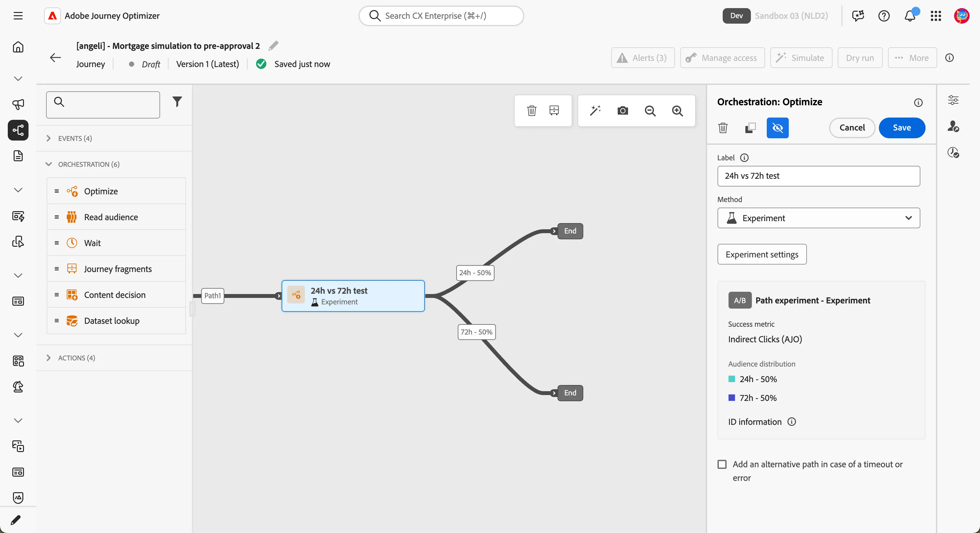Screen dimensions: 980x533
Task: Duplicate the Optimize activity
Action: 750,128
